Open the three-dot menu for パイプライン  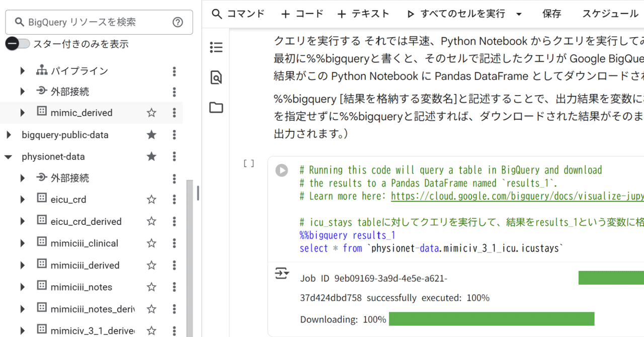pyautogui.click(x=174, y=71)
